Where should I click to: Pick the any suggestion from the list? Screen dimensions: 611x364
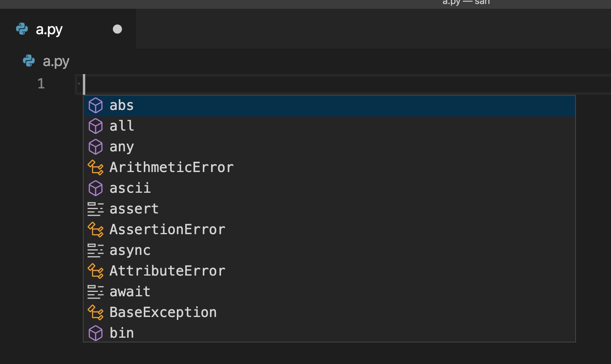point(122,147)
